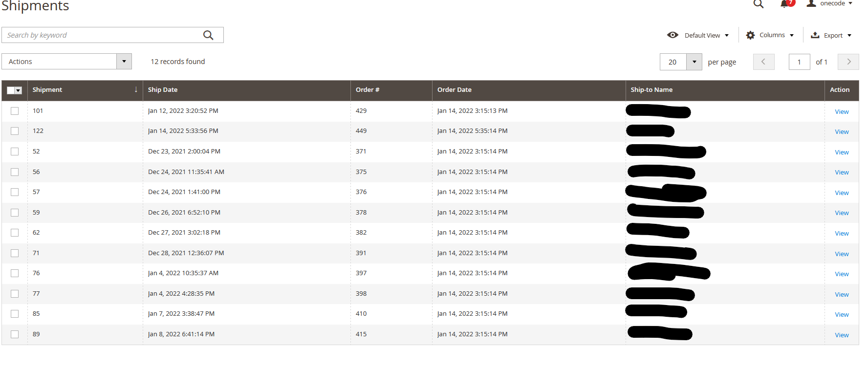This screenshot has height=371, width=868.
Task: Sort by the Order # column header
Action: click(391, 90)
